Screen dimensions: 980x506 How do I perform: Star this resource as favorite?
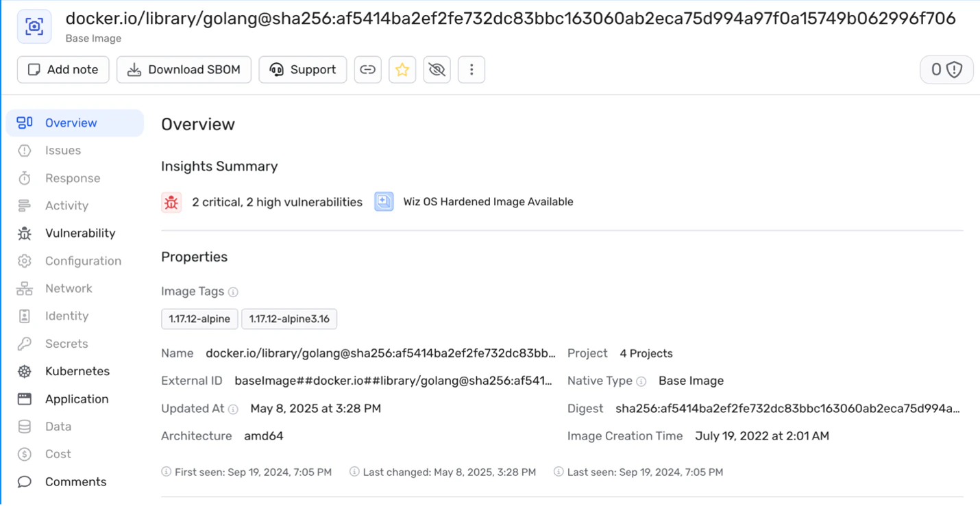pyautogui.click(x=402, y=69)
